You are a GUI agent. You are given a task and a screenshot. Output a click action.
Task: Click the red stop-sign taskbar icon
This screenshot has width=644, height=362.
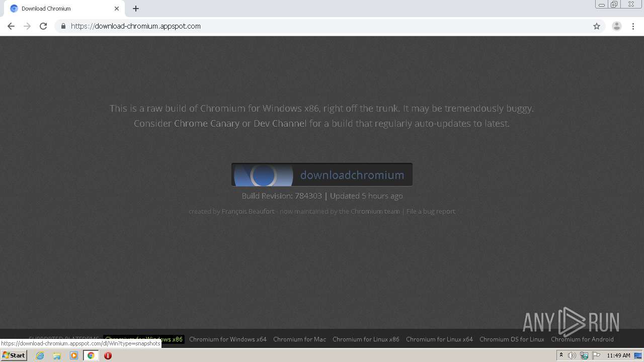tap(108, 355)
